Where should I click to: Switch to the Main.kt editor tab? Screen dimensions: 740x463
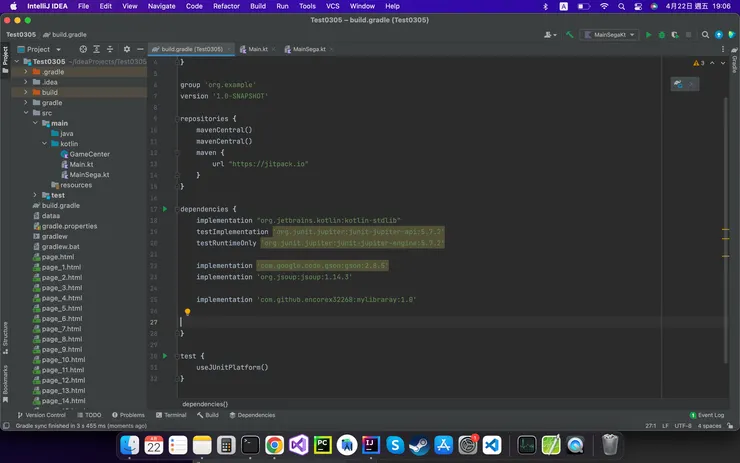click(258, 49)
